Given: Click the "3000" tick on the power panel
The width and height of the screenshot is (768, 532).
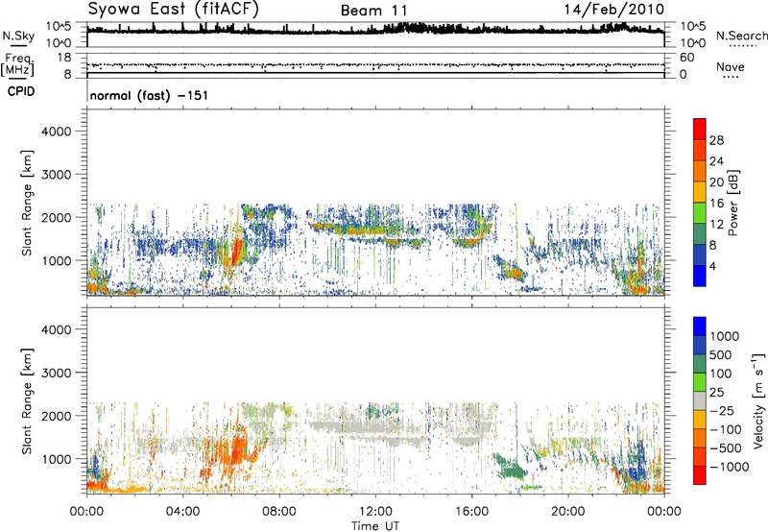Looking at the screenshot, I should pyautogui.click(x=56, y=175).
